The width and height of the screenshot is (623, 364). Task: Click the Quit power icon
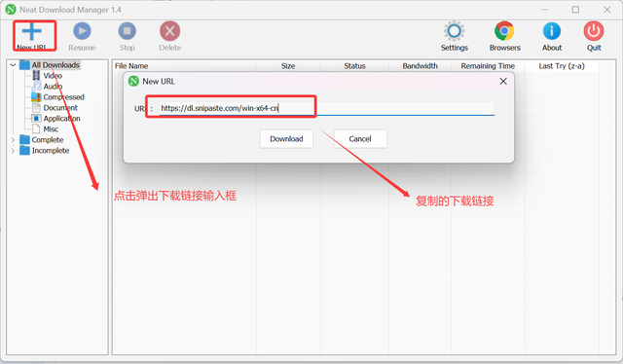click(x=594, y=31)
